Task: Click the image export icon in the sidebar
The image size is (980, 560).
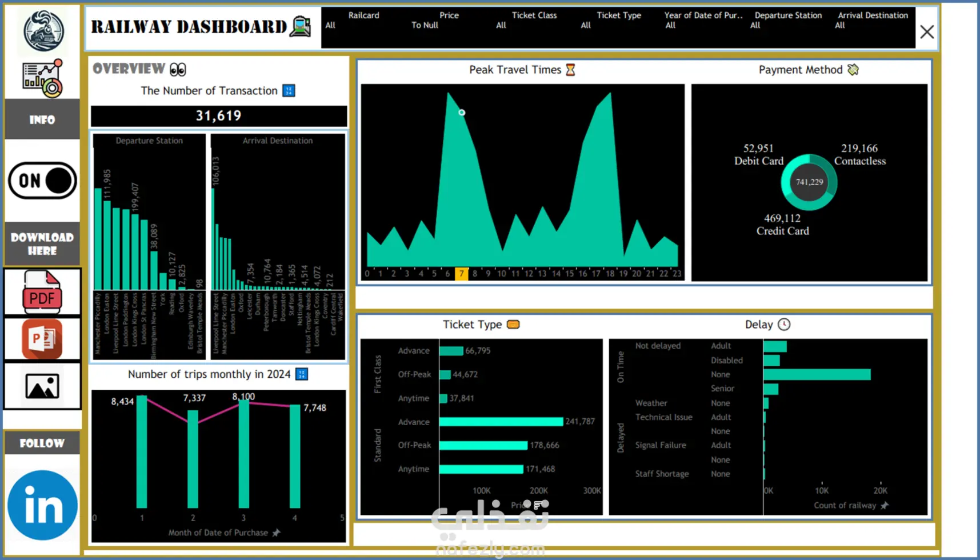Action: pos(42,386)
